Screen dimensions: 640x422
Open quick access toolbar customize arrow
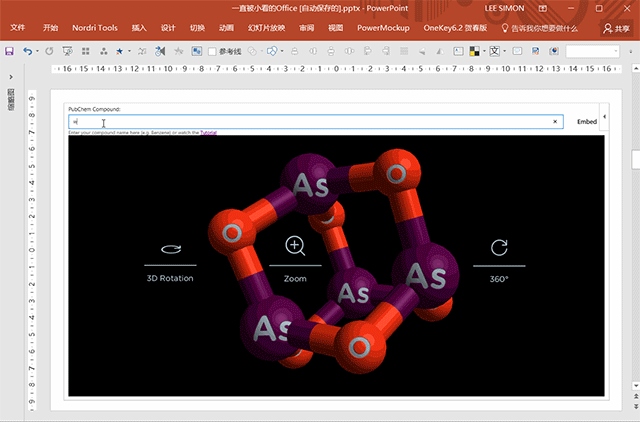coord(631,51)
